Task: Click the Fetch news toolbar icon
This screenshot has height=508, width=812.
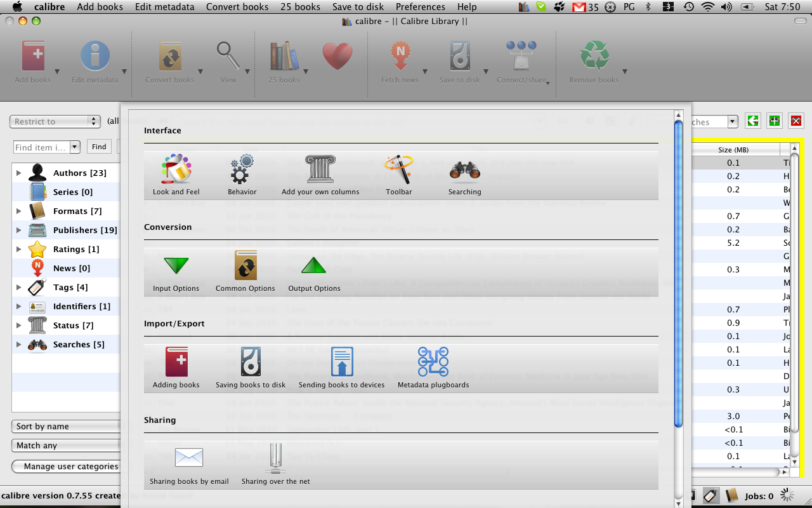Action: pos(400,57)
